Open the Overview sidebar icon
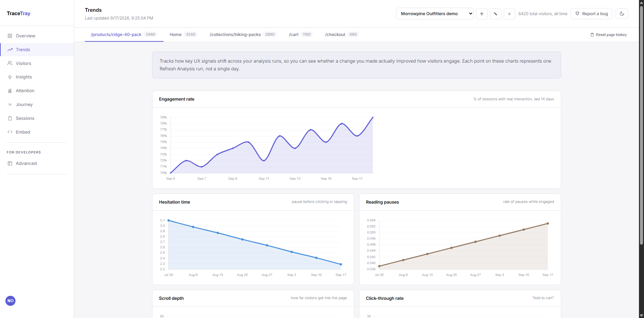Screen dimensions: 644x318 10,36
